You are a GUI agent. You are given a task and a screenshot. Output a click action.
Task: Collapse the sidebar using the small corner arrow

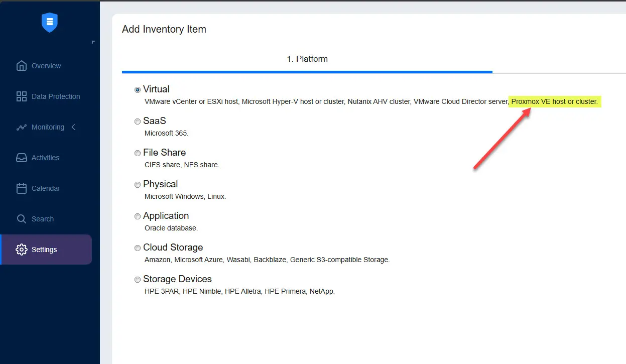pos(93,42)
